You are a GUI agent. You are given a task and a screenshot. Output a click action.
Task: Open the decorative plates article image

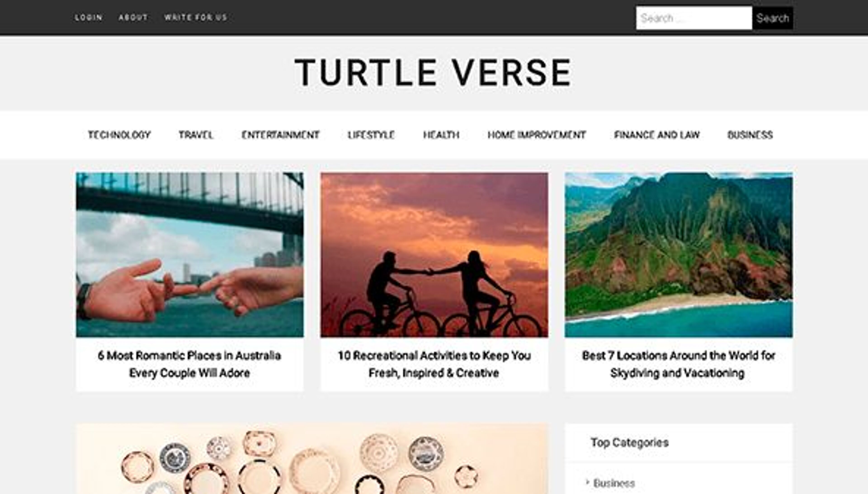(312, 459)
